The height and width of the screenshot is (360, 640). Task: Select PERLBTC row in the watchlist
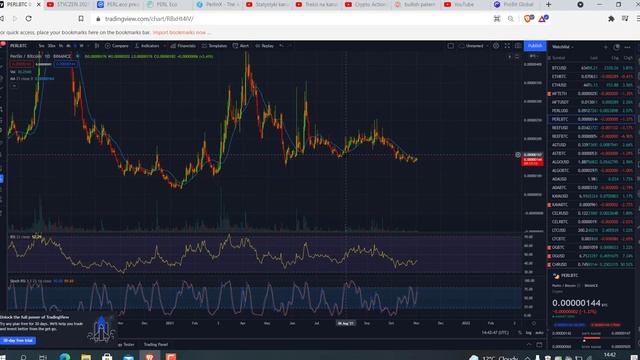[590, 119]
